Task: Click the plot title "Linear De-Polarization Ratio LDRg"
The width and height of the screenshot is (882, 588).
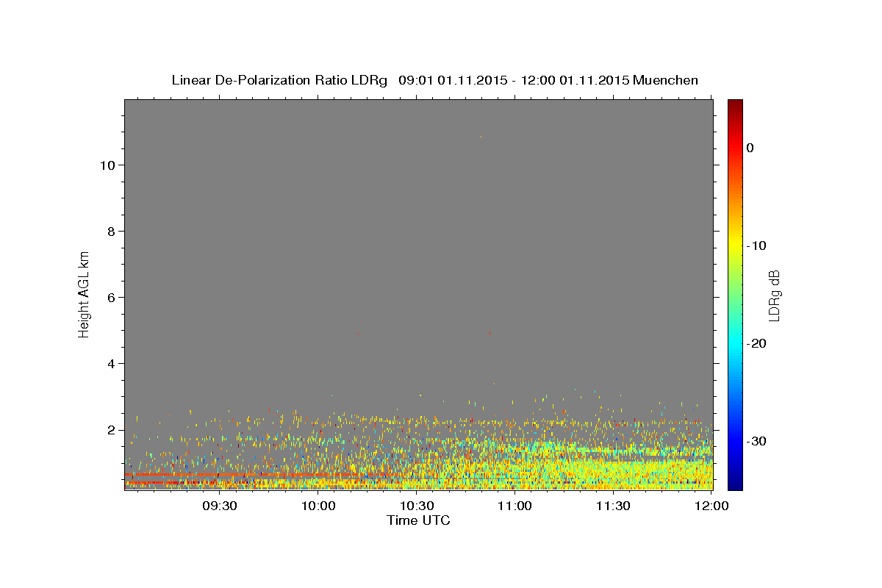Action: (x=279, y=80)
